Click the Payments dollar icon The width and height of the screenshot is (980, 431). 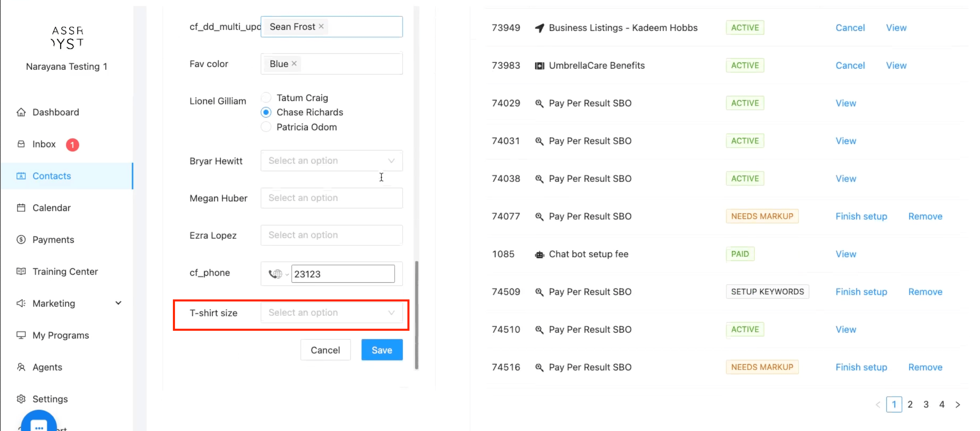click(21, 240)
